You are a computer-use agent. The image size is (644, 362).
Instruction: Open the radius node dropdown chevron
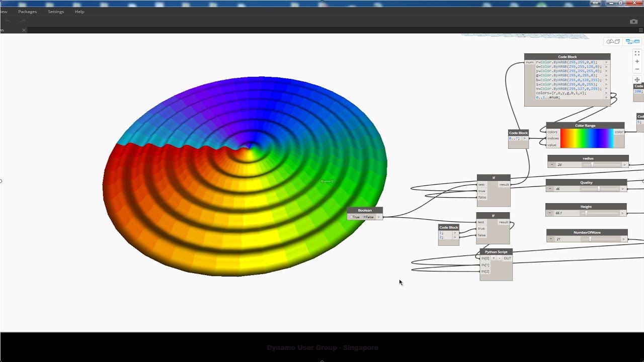(x=551, y=164)
